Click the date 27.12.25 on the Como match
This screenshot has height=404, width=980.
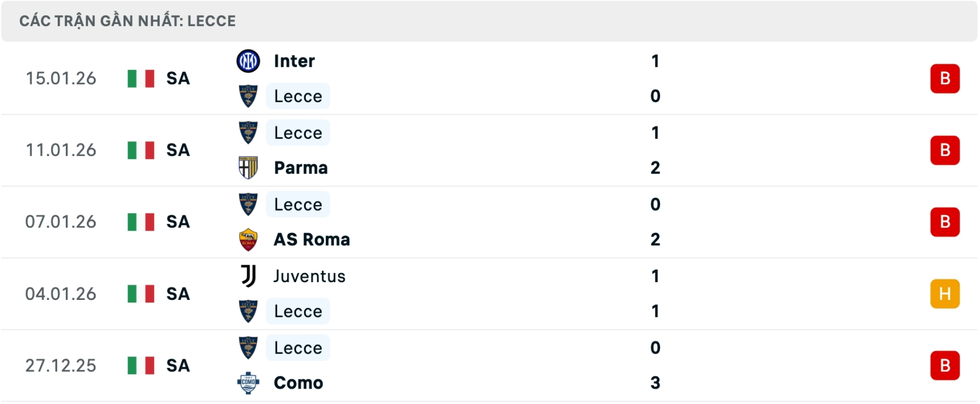61,365
